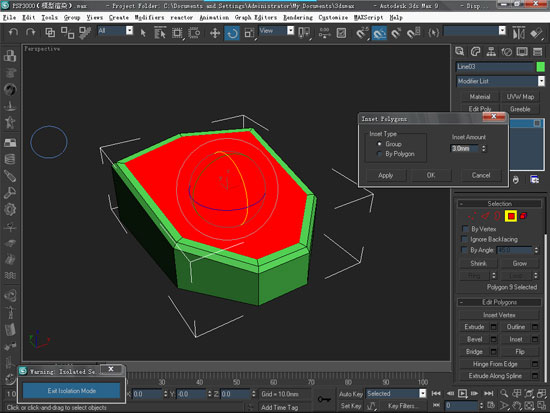
Task: Open Bevel settings box
Action: 494,339
